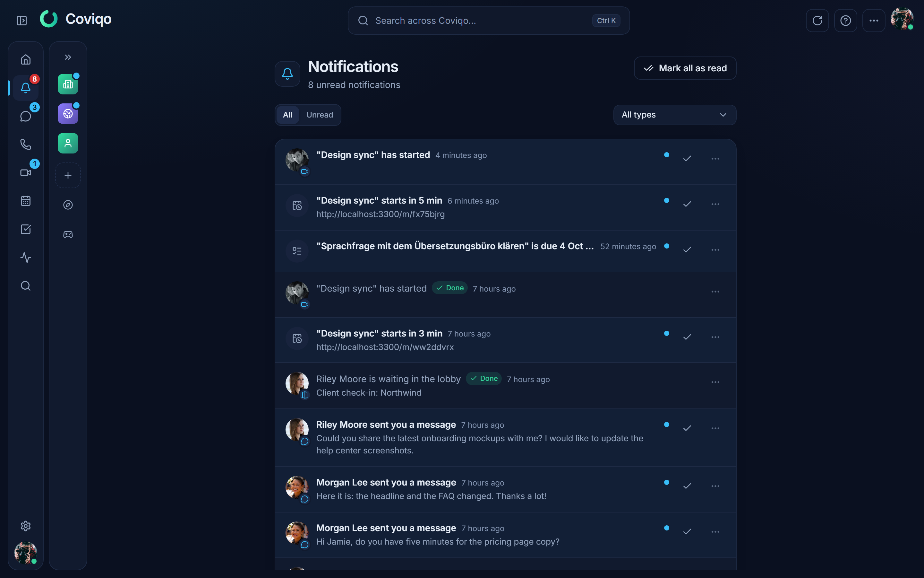Screen dimensions: 924x578
Task: Open the http://localhost:3300/m/fx75bjrg meeting link
Action: pyautogui.click(x=380, y=214)
